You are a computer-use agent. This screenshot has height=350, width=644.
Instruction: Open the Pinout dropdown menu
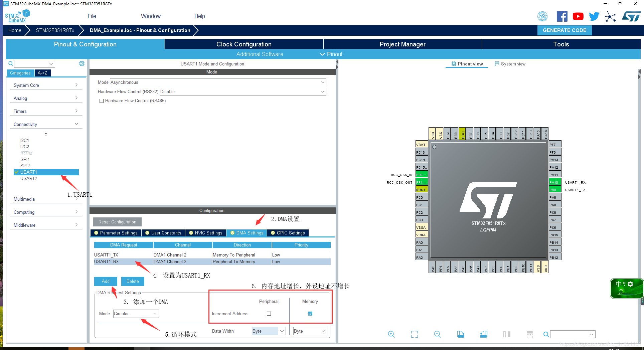coord(331,54)
